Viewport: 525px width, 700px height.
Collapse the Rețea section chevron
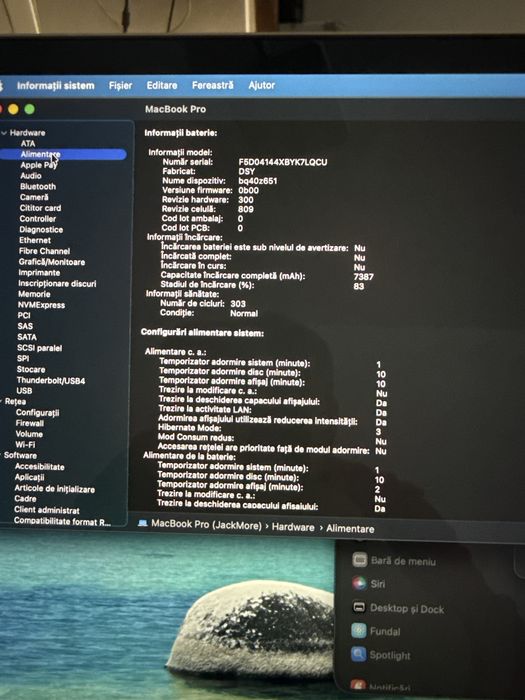[1, 402]
